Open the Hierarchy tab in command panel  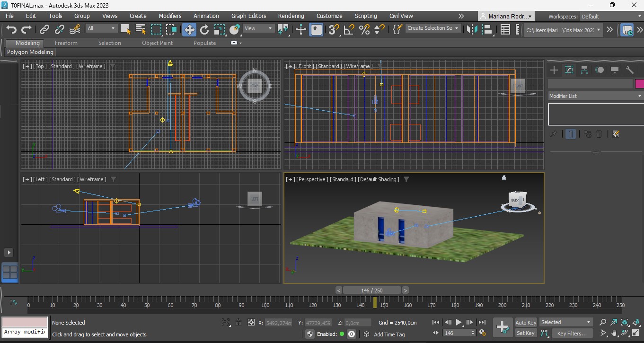tap(584, 70)
